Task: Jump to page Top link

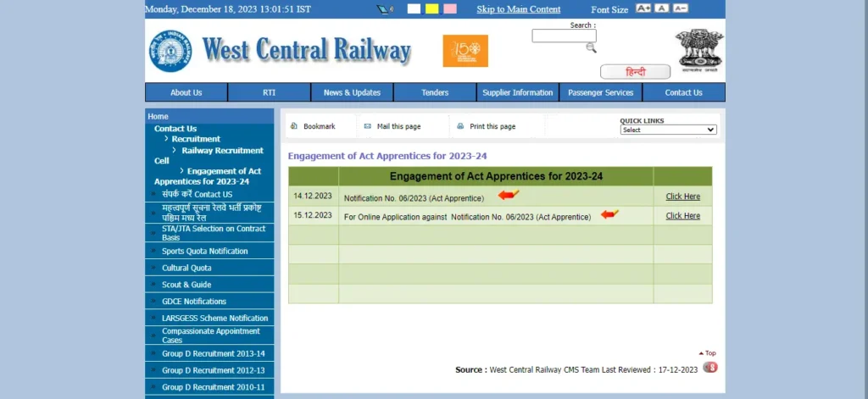Action: pos(708,353)
